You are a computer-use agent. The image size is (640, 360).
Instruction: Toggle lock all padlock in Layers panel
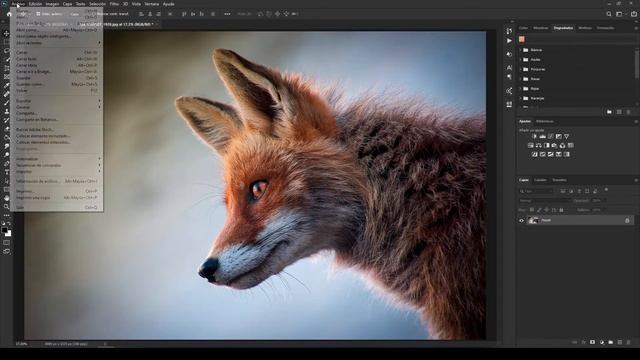tap(561, 210)
